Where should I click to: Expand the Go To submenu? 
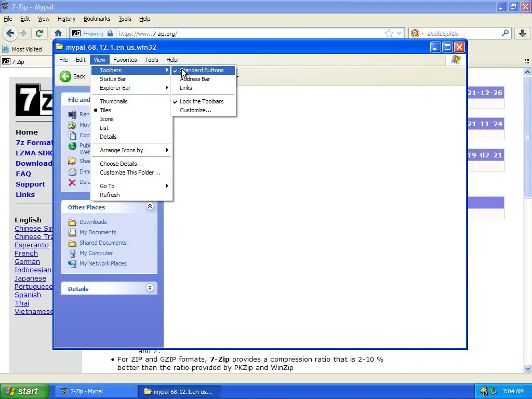[x=131, y=186]
